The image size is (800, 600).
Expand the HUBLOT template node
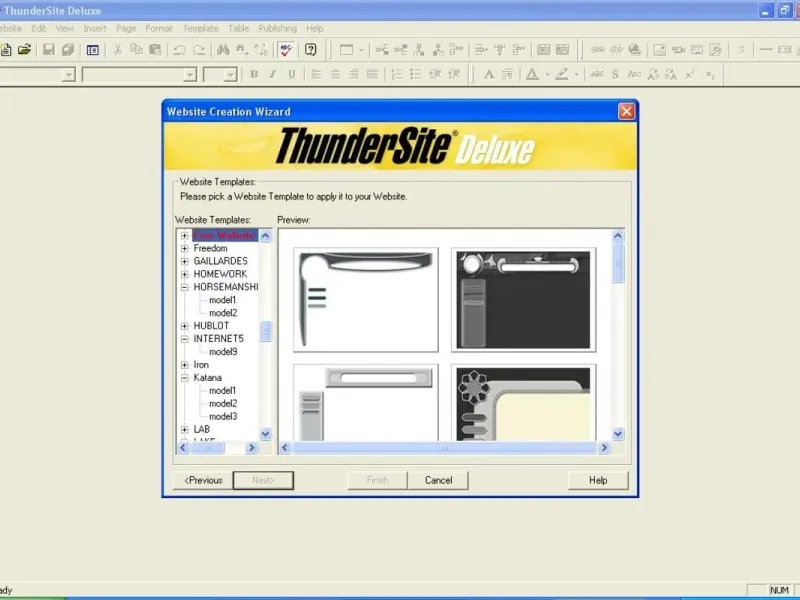(185, 326)
